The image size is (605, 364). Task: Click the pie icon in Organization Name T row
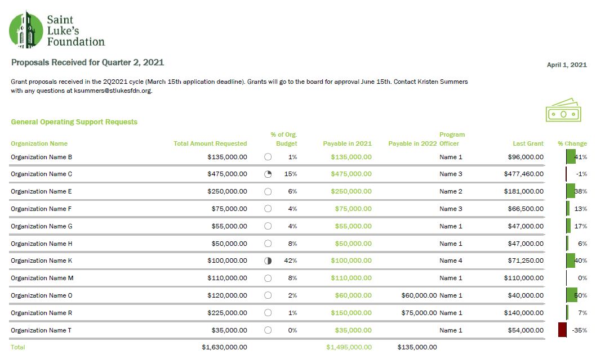(x=268, y=330)
